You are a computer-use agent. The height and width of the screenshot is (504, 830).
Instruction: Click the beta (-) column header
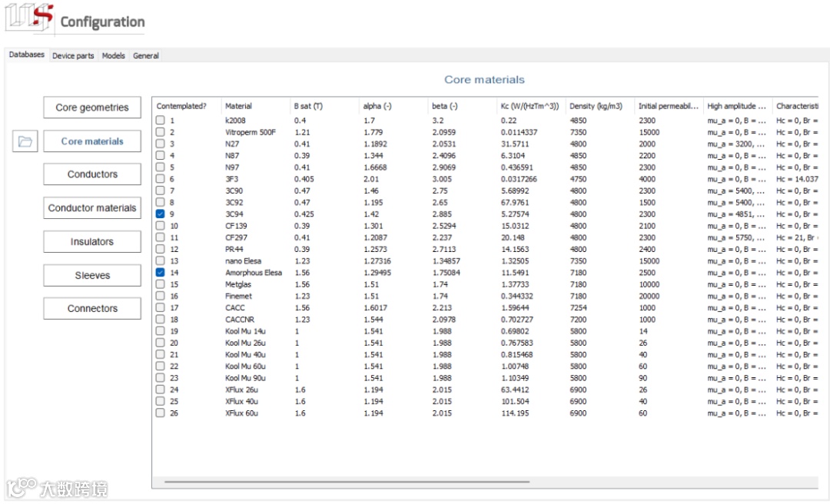click(462, 106)
